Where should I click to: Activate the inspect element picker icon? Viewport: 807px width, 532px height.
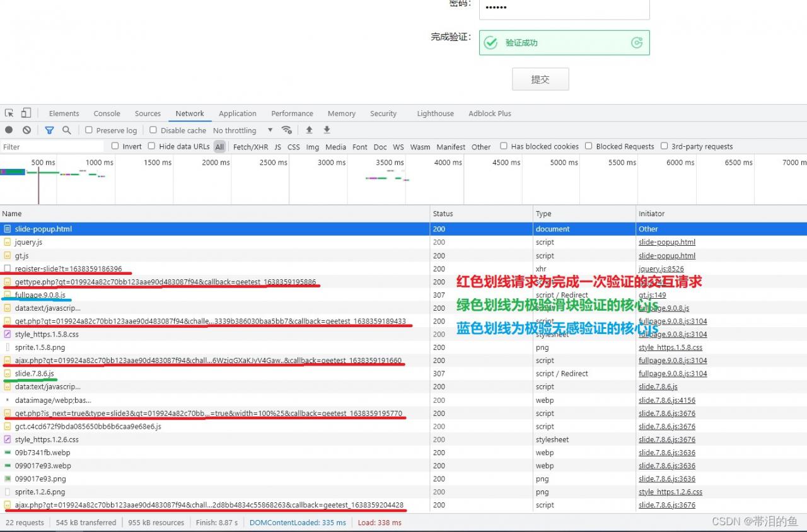click(9, 113)
